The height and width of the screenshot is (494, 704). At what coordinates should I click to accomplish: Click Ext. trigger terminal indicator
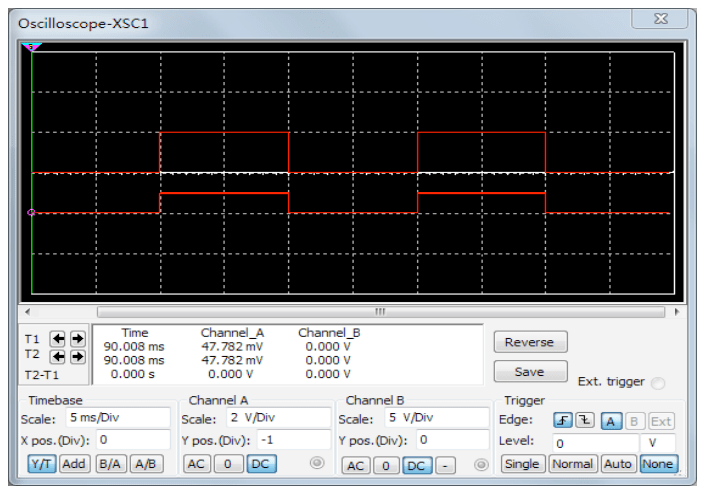[x=658, y=383]
